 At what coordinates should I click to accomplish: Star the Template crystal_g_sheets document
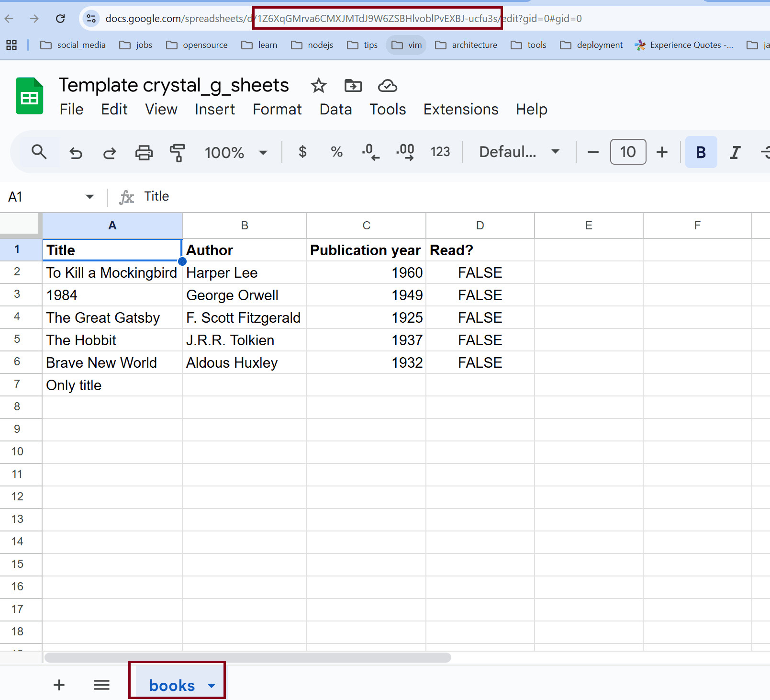tap(319, 86)
